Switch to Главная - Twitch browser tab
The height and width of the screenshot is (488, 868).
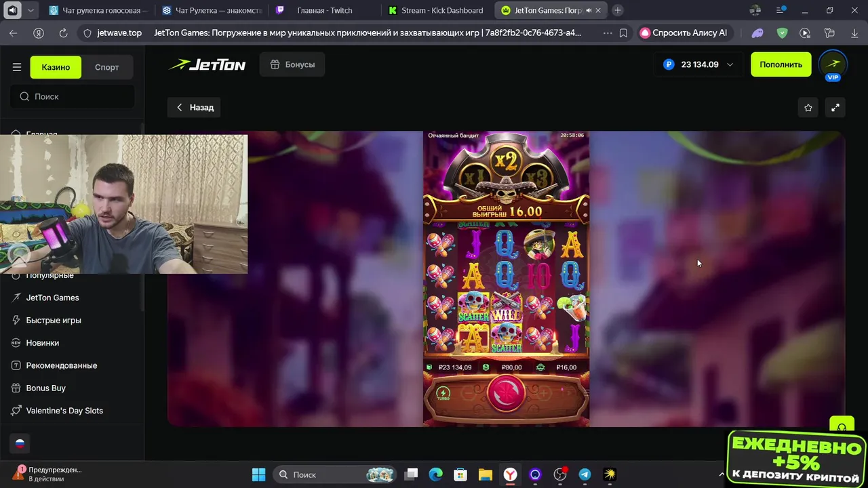point(324,10)
